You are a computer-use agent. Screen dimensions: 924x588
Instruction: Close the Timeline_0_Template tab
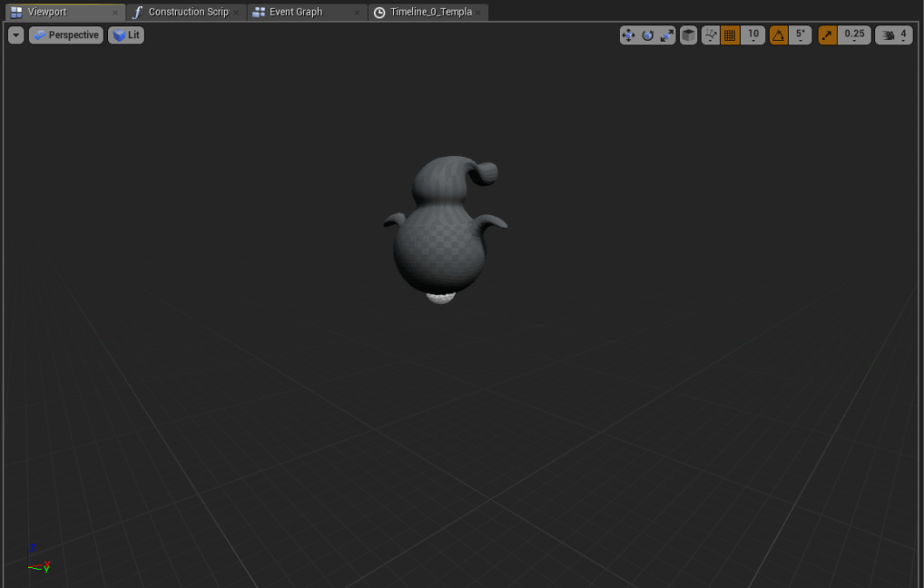479,12
